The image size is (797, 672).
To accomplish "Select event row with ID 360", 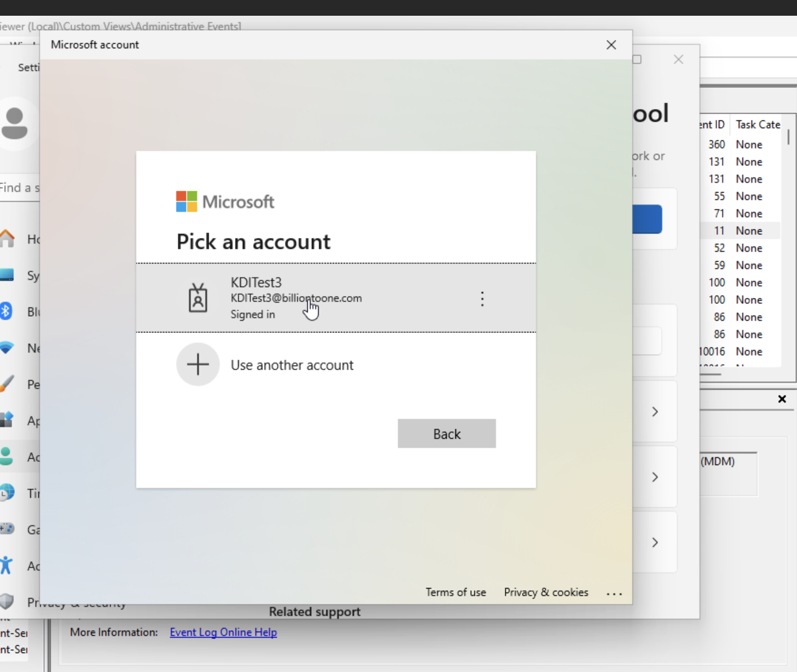I will 739,145.
